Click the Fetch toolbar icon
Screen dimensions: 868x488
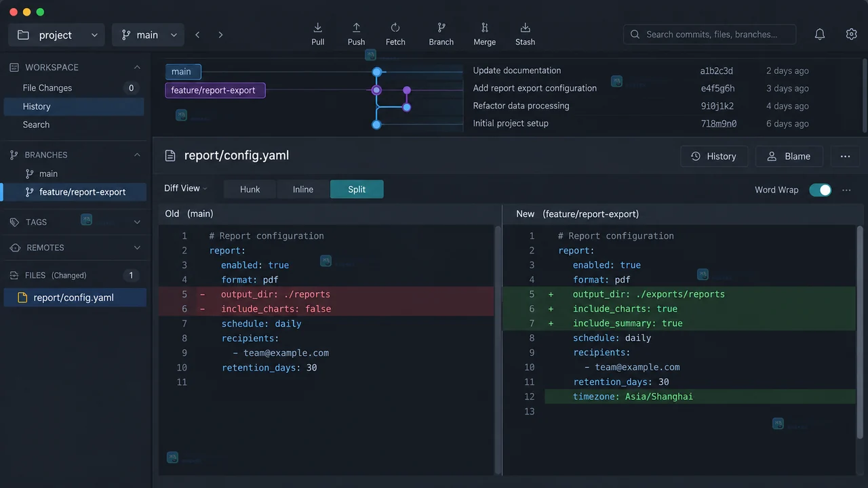click(395, 28)
